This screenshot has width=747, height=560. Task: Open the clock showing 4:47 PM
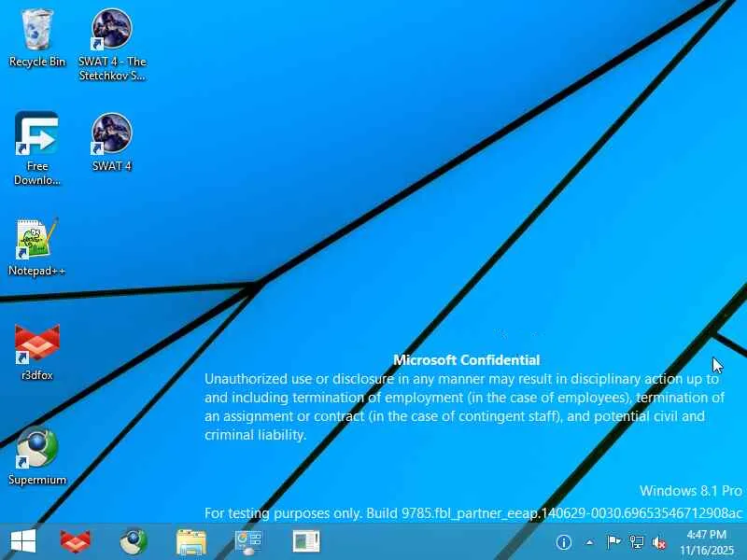pyautogui.click(x=707, y=542)
